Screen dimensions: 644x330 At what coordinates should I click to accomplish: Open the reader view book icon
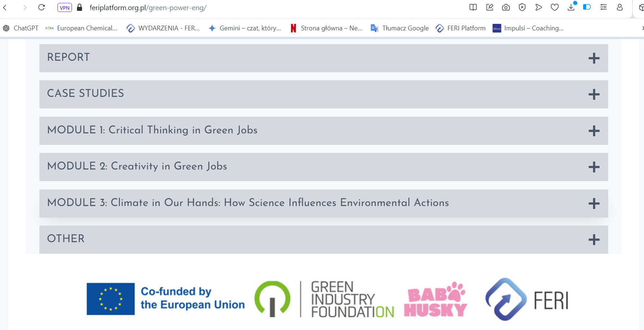pos(473,8)
